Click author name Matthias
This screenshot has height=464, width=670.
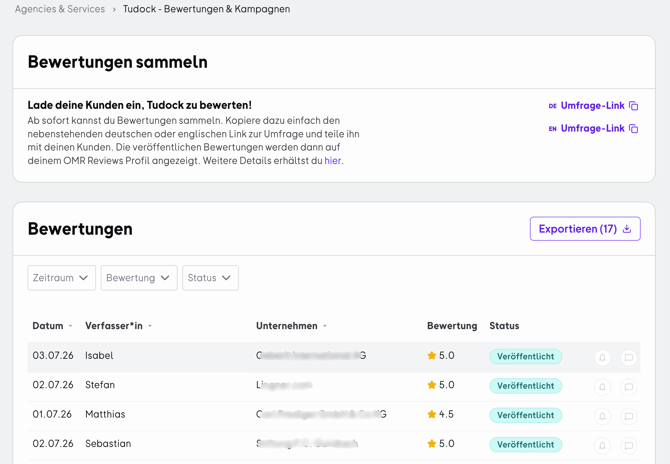tap(105, 414)
